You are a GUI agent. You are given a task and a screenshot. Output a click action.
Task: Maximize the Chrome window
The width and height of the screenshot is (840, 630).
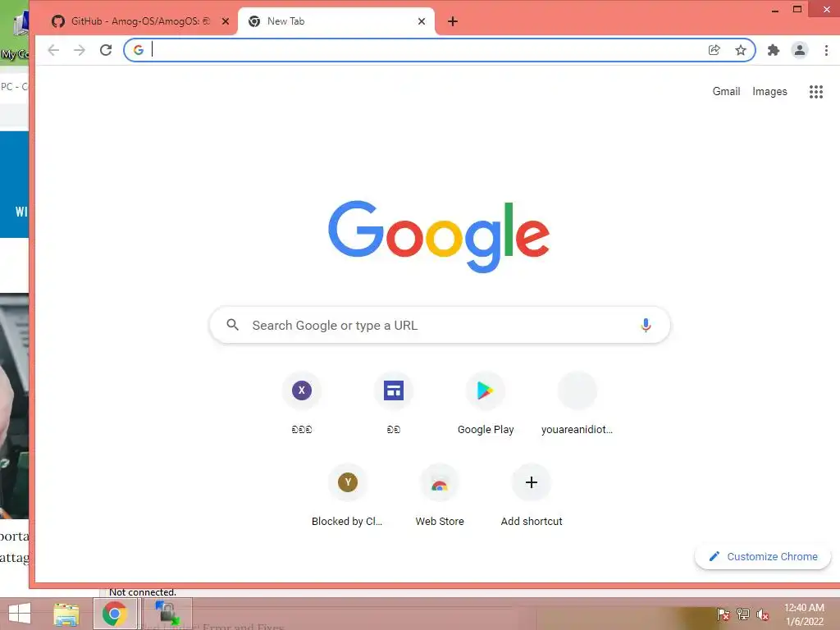pyautogui.click(x=797, y=10)
